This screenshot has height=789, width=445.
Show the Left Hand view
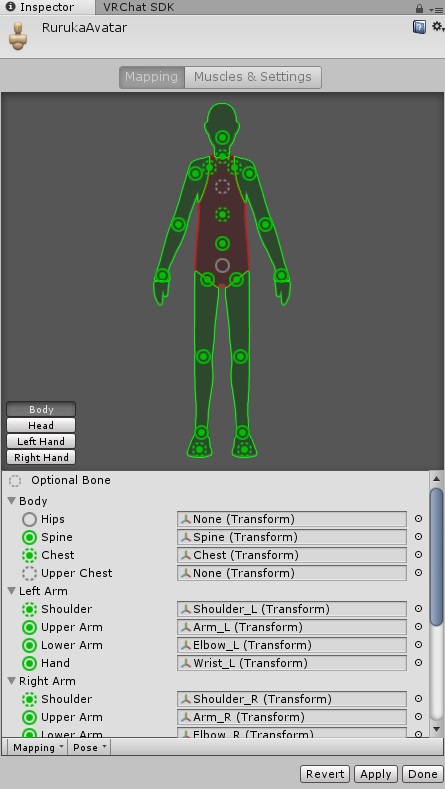coord(41,441)
